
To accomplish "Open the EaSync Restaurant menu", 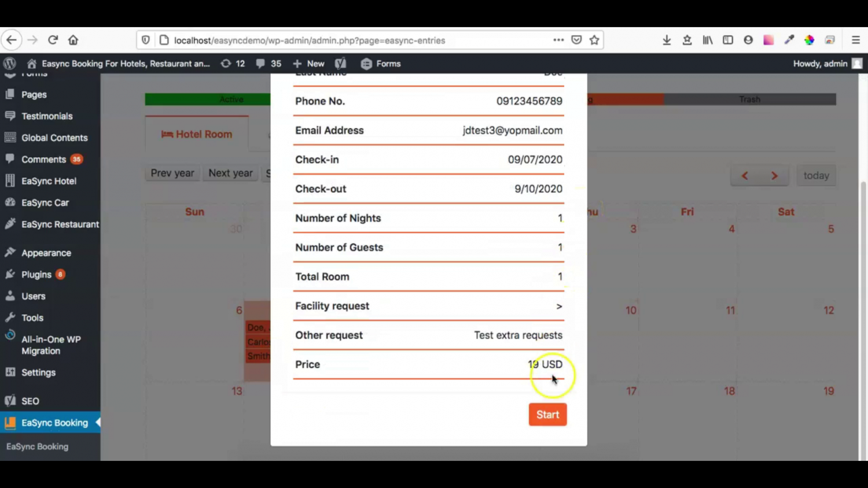I will tap(60, 224).
